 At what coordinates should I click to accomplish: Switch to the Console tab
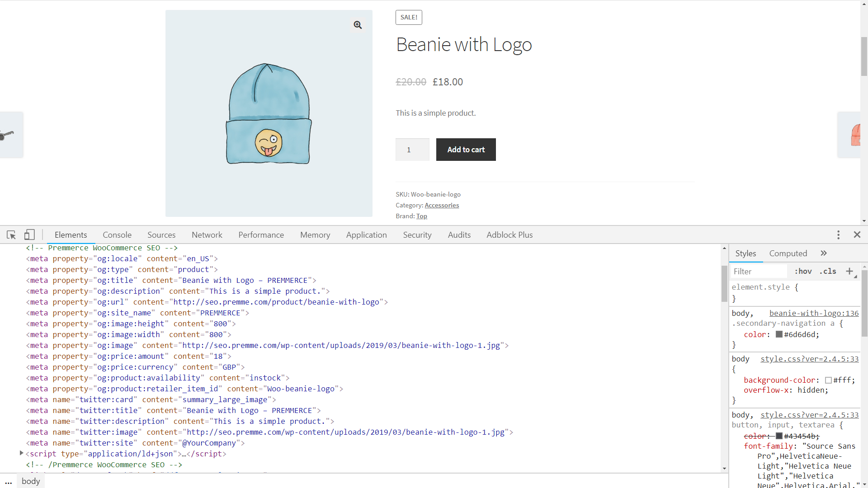[x=117, y=235]
